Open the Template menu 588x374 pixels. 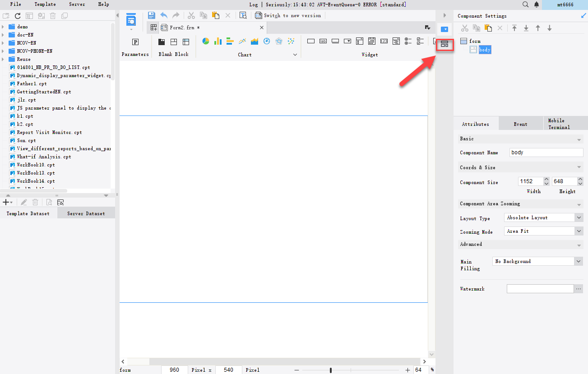(45, 4)
